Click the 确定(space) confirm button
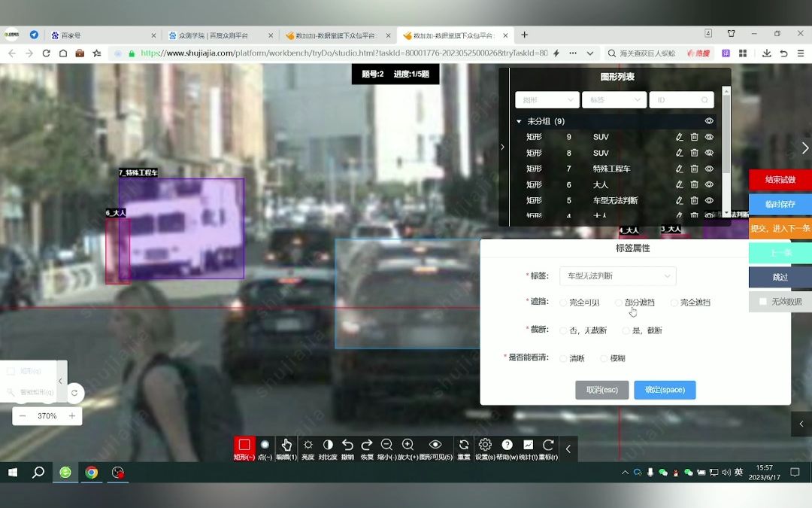Viewport: 812px width, 508px height. [665, 390]
